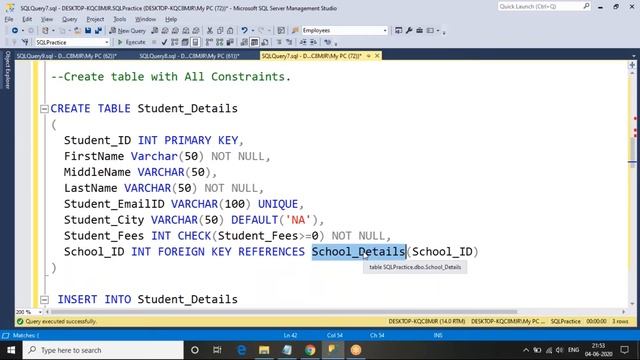Screen dimensions: 640x360
Task: Click the Query executed successfully status message
Action: click(x=61, y=322)
